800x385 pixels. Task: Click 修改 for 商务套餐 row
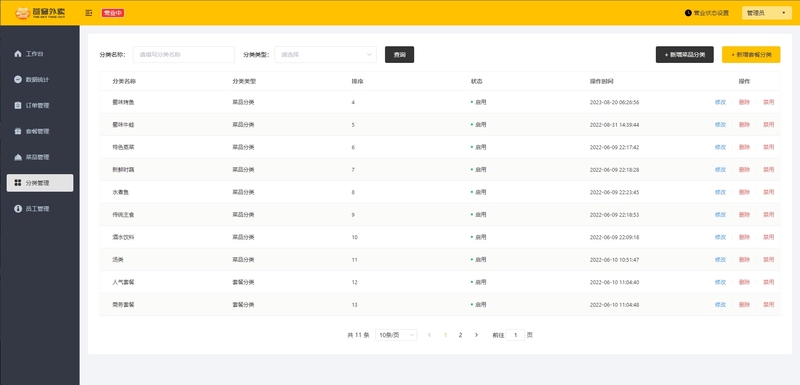coord(720,304)
